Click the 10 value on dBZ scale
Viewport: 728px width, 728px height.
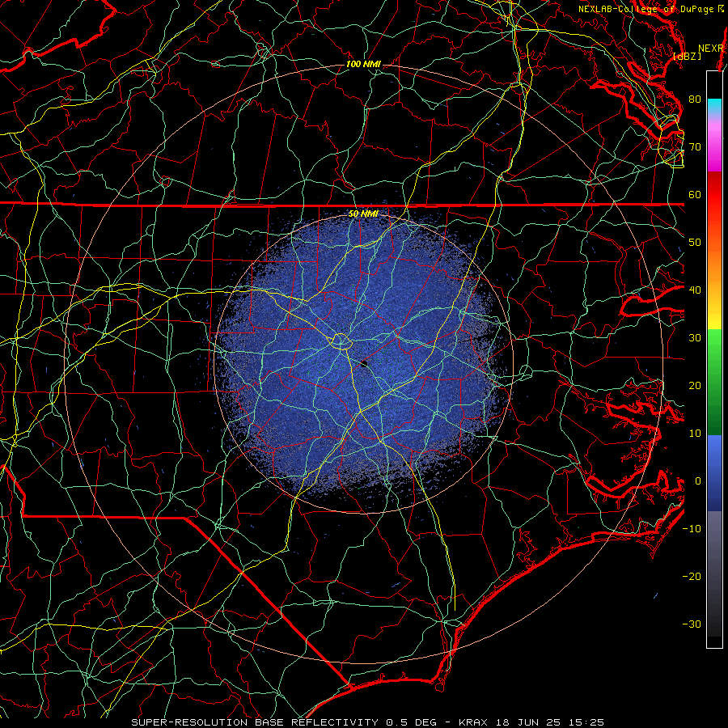(695, 434)
